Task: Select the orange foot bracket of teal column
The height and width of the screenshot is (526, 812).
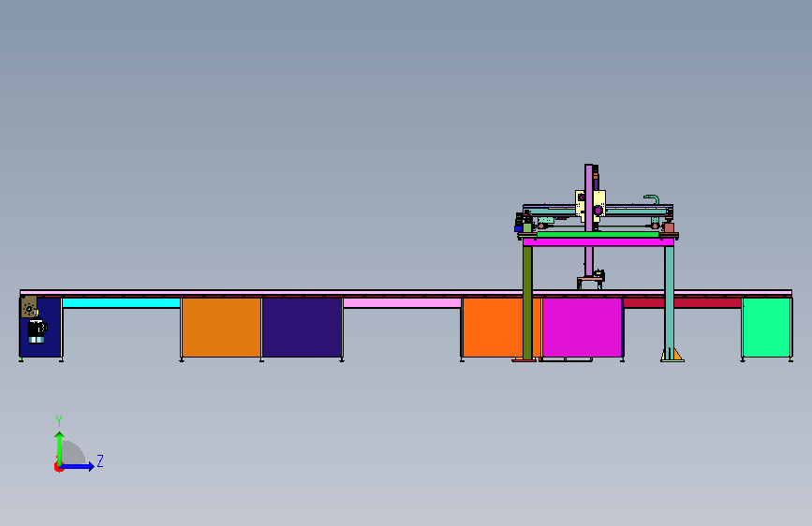Action: click(x=677, y=355)
